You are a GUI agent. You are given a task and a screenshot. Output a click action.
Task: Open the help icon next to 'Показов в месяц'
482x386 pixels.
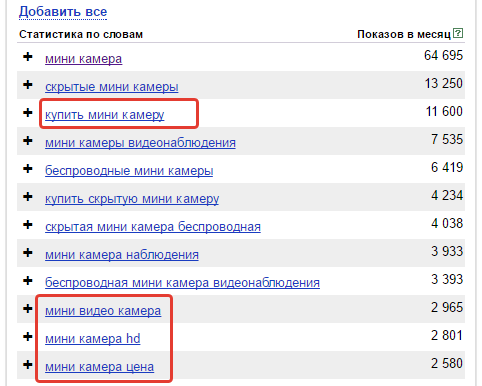click(x=458, y=33)
